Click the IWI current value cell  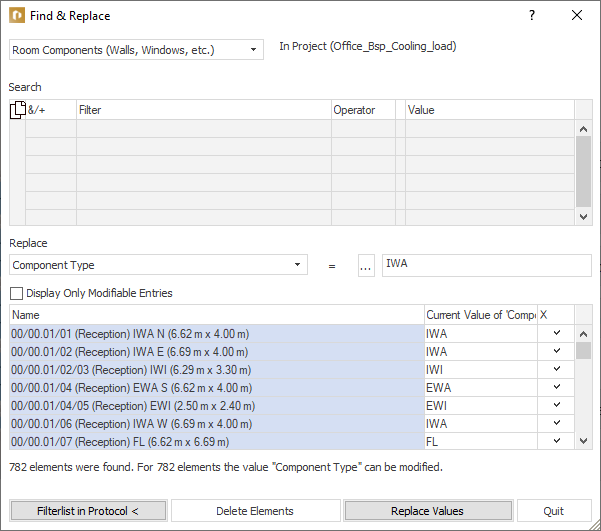tap(481, 370)
